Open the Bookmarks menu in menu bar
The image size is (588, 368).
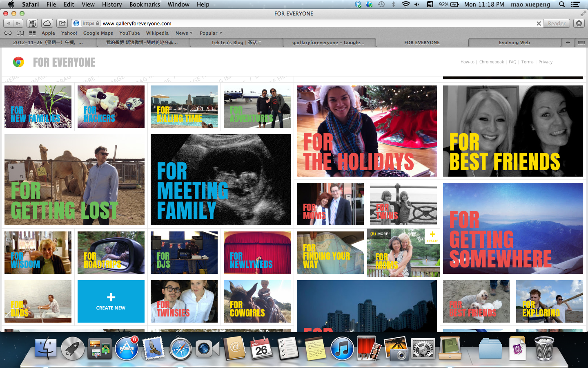145,4
